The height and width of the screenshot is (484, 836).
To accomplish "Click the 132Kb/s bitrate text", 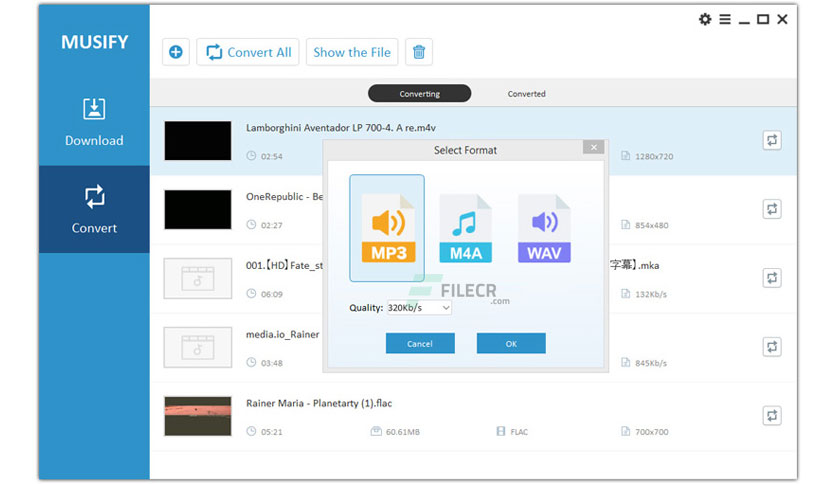I will pyautogui.click(x=651, y=294).
